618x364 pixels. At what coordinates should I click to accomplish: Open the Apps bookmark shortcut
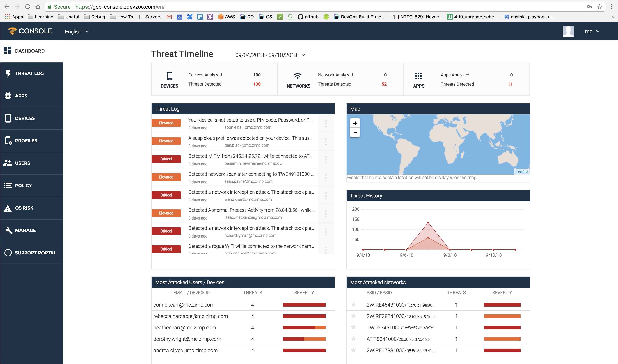(x=14, y=17)
